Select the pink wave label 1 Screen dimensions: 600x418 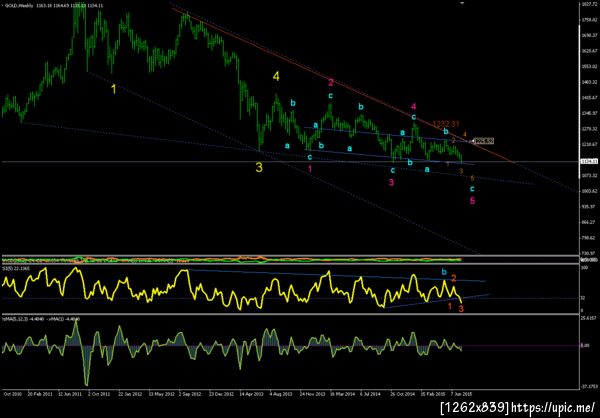tap(310, 168)
